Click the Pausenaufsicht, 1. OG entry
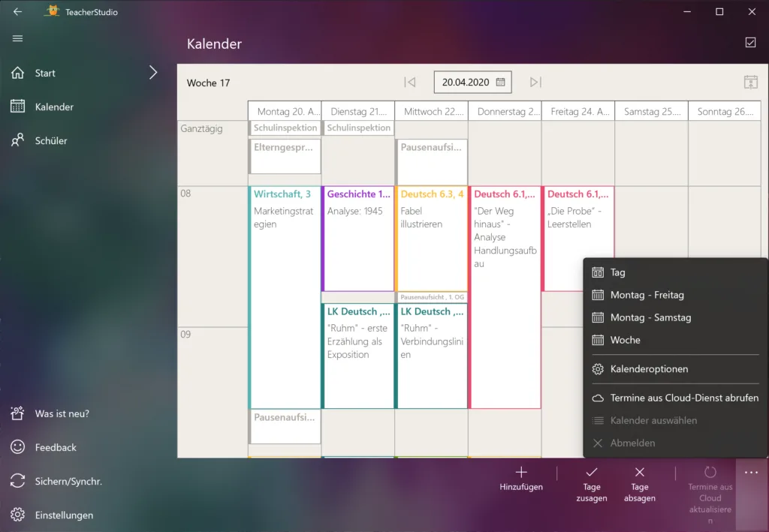This screenshot has height=532, width=769. point(432,297)
